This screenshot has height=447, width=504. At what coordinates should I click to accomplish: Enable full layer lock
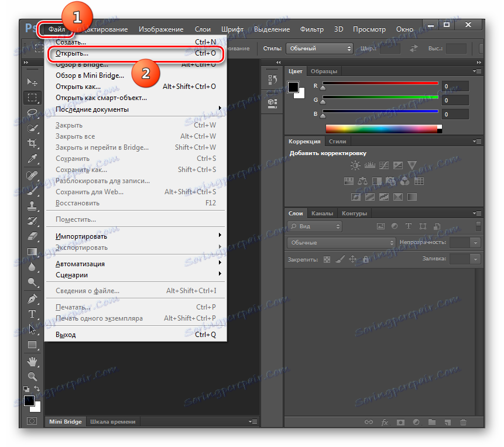pos(366,259)
